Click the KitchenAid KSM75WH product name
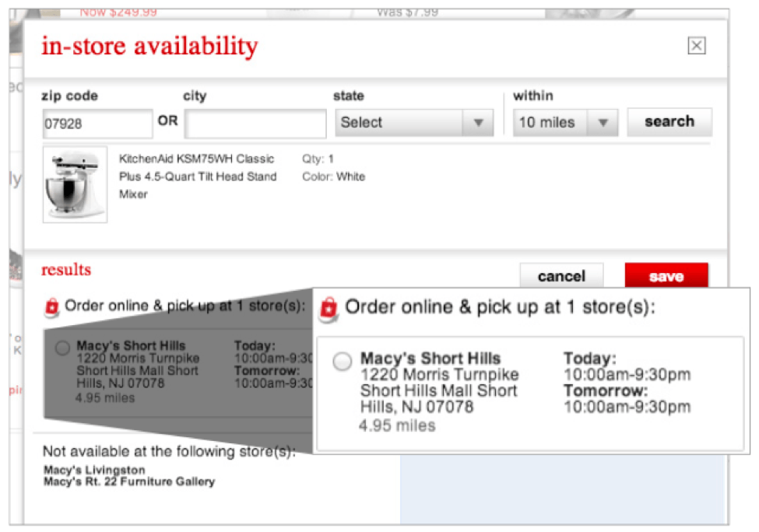 [x=197, y=177]
